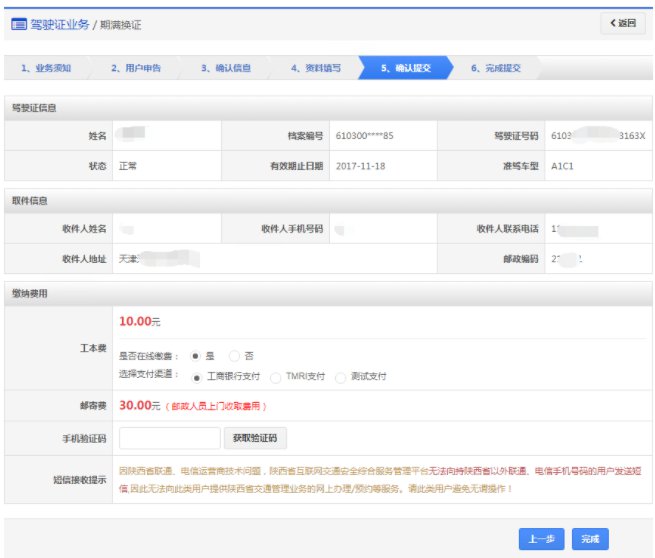Choose 否 for online payment

(x=234, y=356)
